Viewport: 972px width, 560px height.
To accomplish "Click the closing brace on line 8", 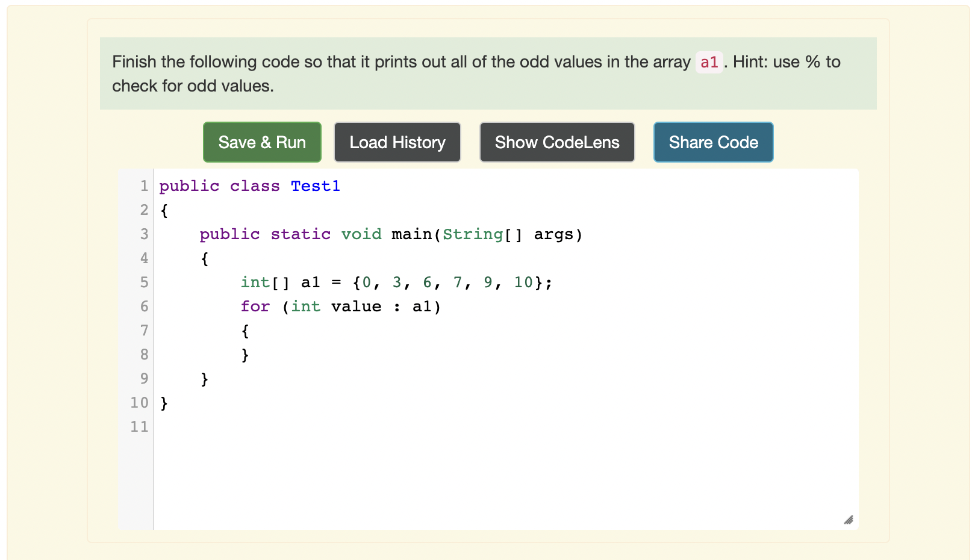I will click(245, 355).
